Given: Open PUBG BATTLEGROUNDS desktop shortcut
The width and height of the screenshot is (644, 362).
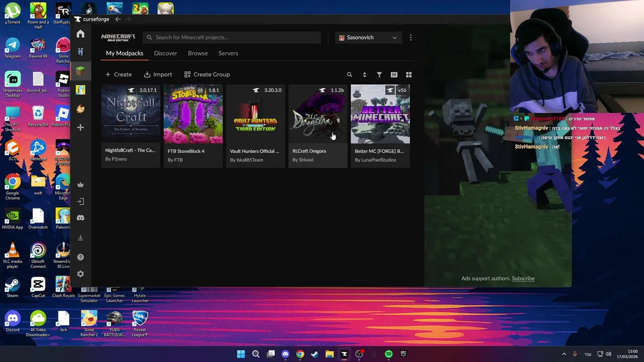Looking at the screenshot, I should click(x=115, y=324).
